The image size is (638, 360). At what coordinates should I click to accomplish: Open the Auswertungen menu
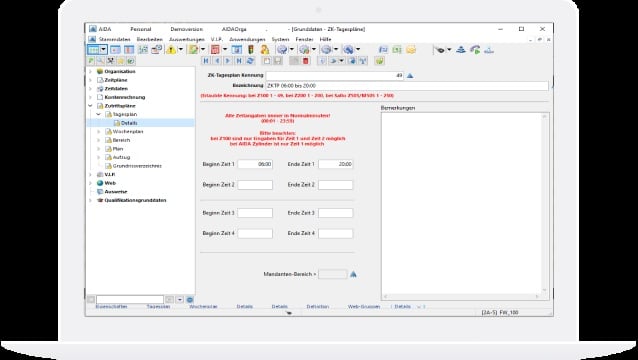[187, 39]
